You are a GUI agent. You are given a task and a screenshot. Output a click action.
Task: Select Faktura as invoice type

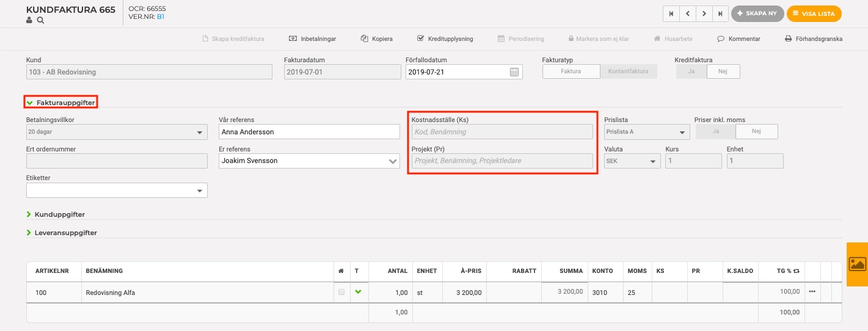[571, 71]
